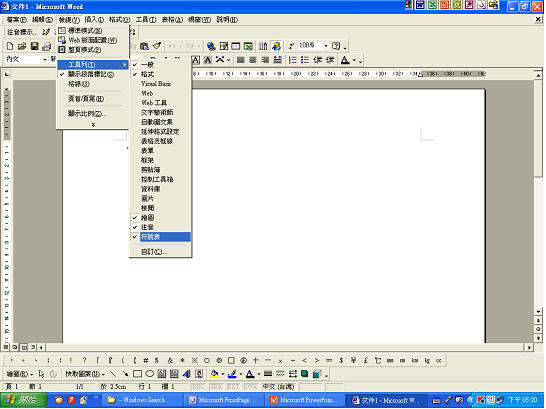Select the Arrow drawing tool
The height and width of the screenshot is (409, 546).
coord(125,374)
